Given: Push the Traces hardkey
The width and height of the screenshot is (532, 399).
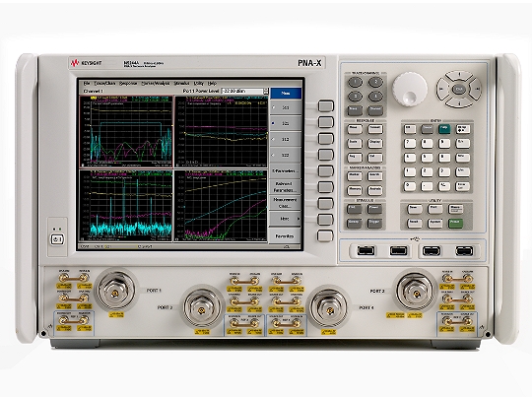Looking at the screenshot, I should point(355,110).
